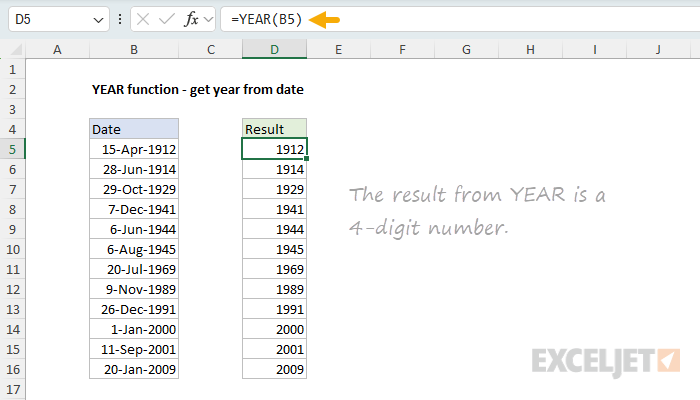Select row 16 header
This screenshot has width=700, height=400.
pos(12,370)
